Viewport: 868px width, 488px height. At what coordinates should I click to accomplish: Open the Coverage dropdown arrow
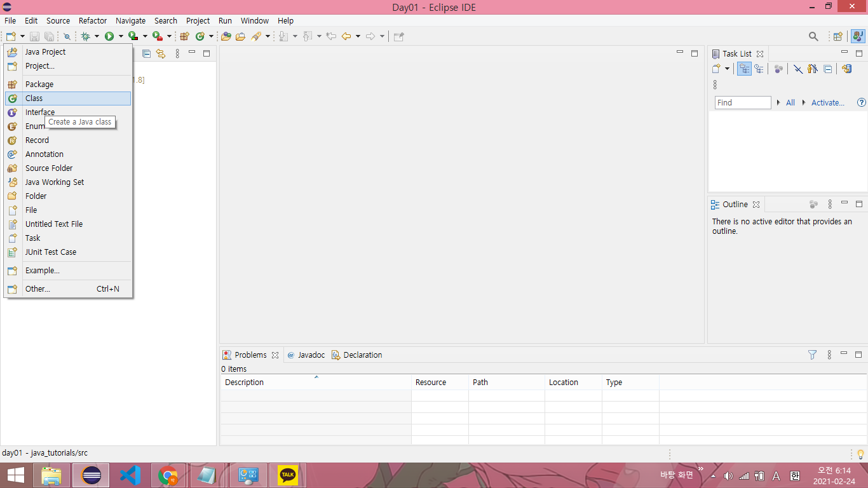145,36
